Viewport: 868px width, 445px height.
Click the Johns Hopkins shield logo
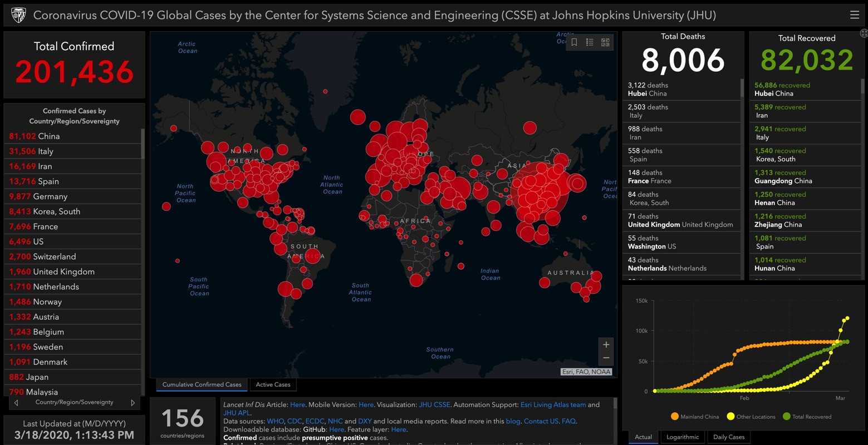[18, 15]
